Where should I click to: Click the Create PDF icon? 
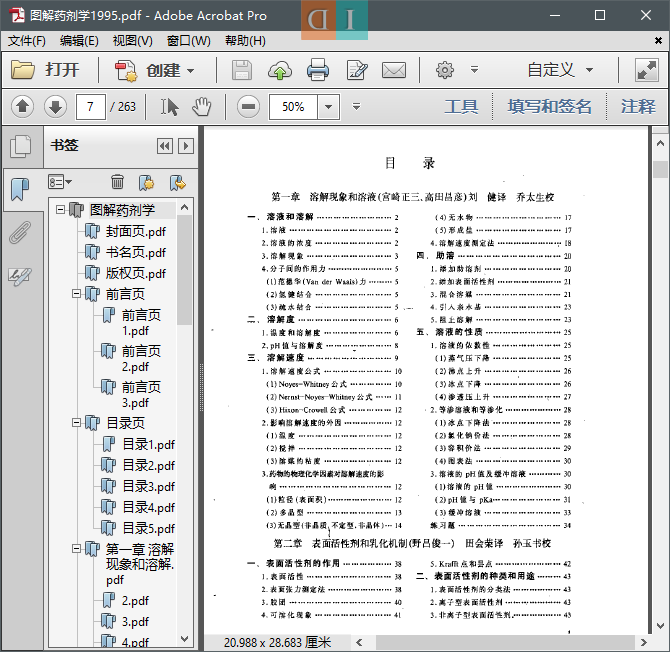tap(125, 70)
